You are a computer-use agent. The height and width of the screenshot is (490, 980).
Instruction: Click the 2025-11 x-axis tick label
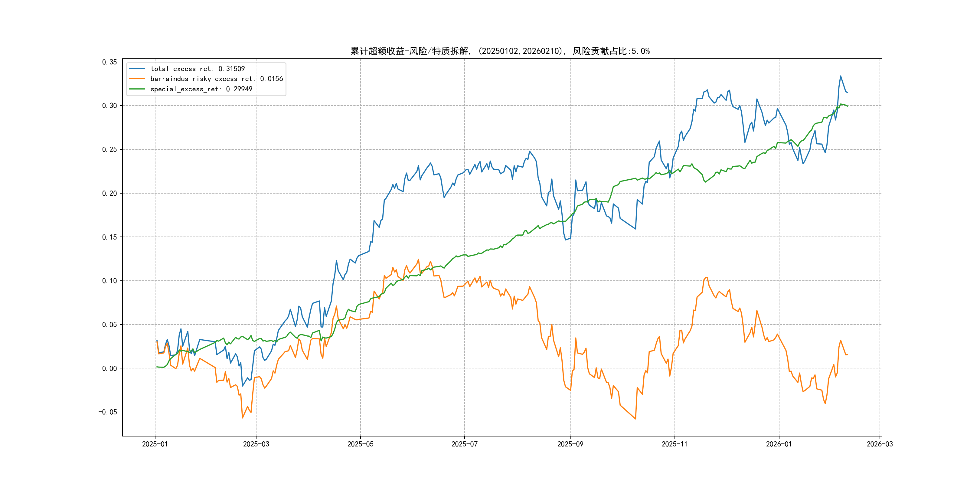(x=675, y=444)
